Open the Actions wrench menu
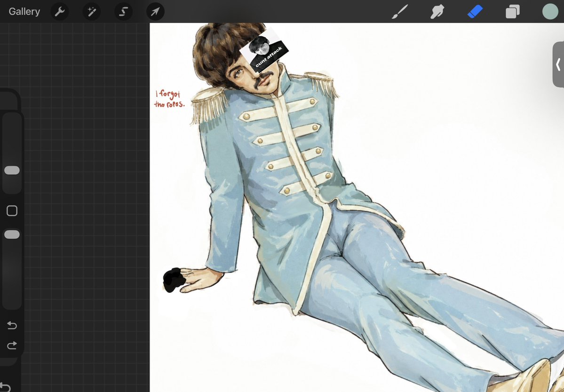Image resolution: width=564 pixels, height=392 pixels. 60,11
